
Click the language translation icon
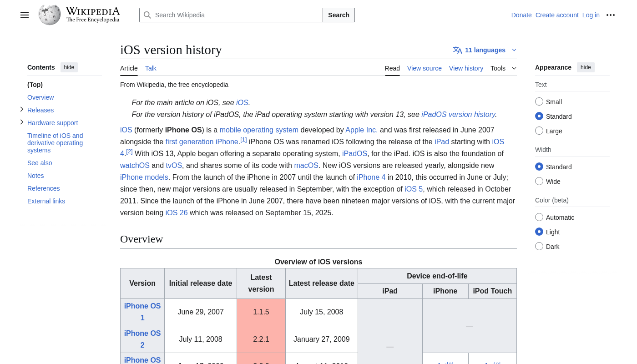pos(457,50)
